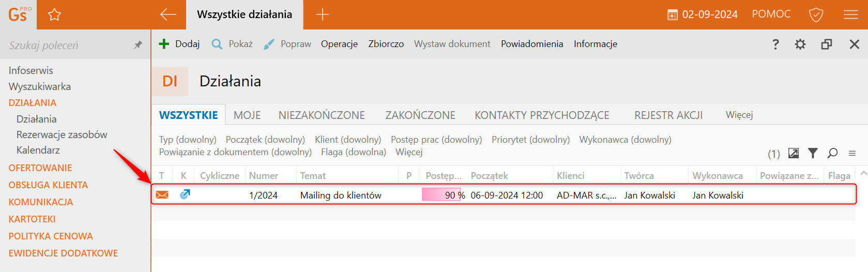Viewport: 868px width, 272px height.
Task: Open the hamburger menu in the orange header
Action: pos(850,14)
